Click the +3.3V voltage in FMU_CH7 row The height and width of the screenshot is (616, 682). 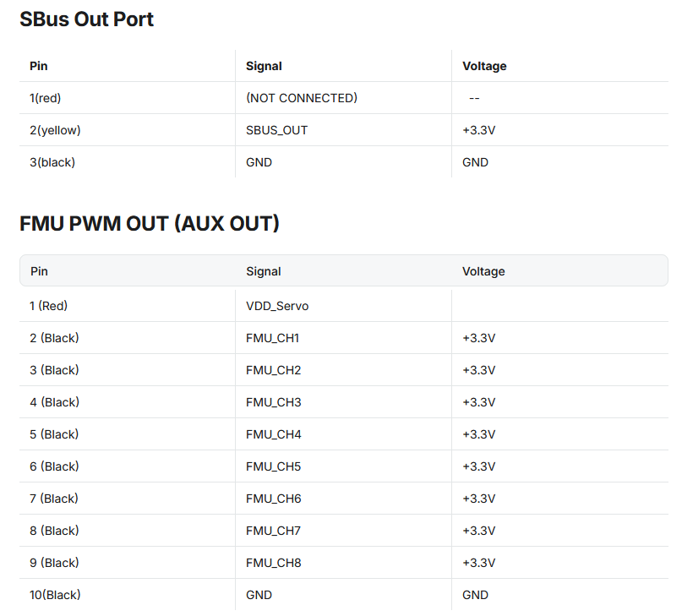[x=478, y=531]
